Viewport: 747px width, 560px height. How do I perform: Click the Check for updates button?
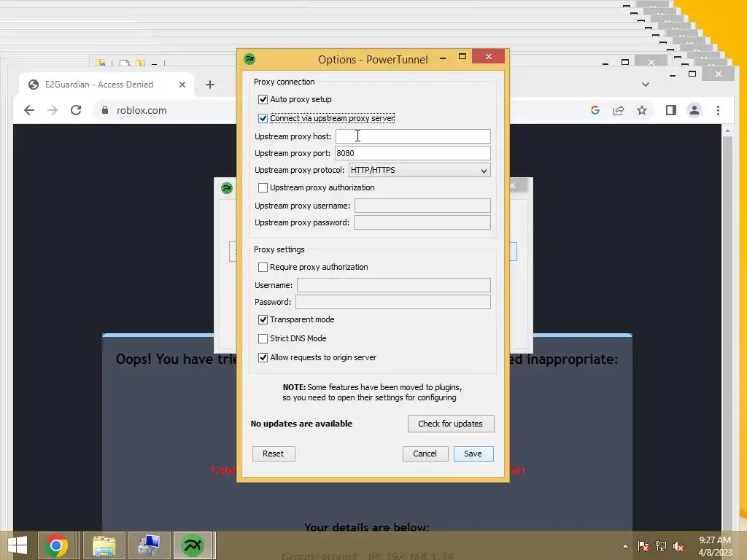point(451,424)
